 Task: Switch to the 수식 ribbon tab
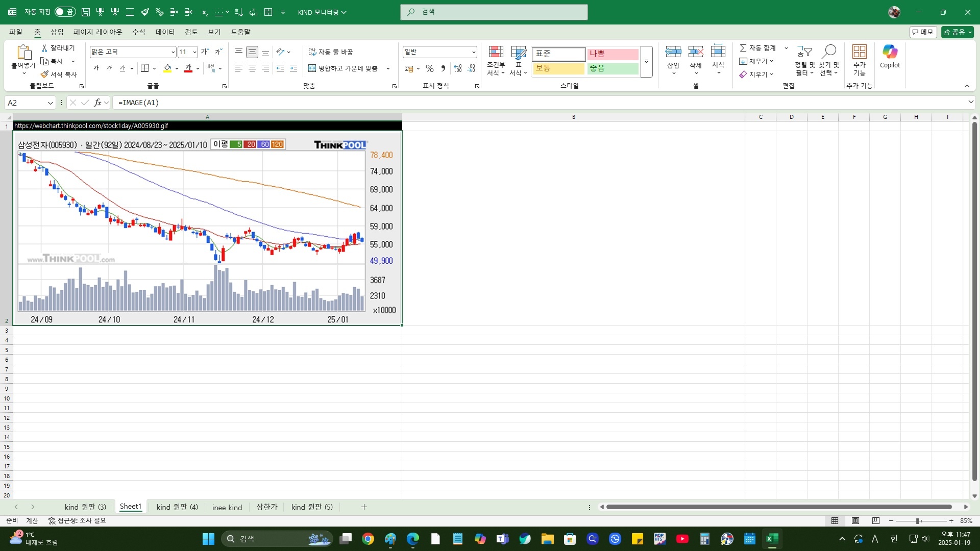pyautogui.click(x=139, y=32)
